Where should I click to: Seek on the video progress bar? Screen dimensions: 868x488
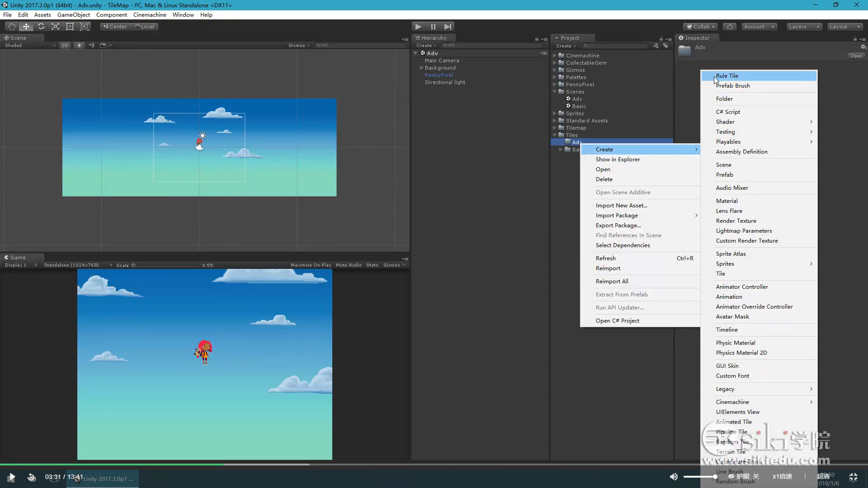434,464
